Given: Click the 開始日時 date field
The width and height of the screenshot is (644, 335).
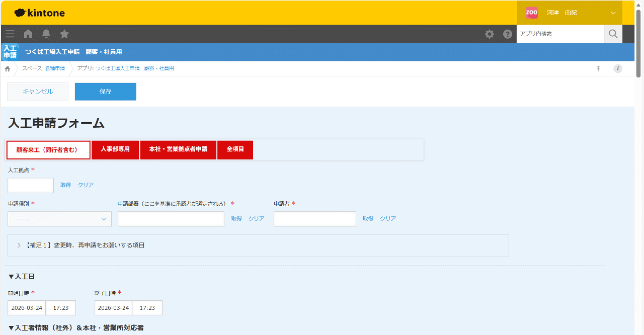Looking at the screenshot, I should [x=27, y=308].
